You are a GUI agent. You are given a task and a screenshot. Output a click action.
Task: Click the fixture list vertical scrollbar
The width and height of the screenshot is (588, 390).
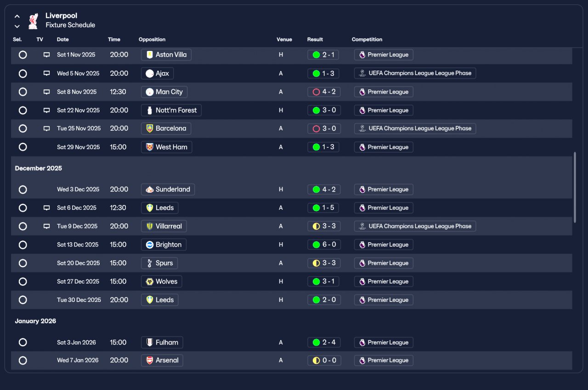coord(575,187)
